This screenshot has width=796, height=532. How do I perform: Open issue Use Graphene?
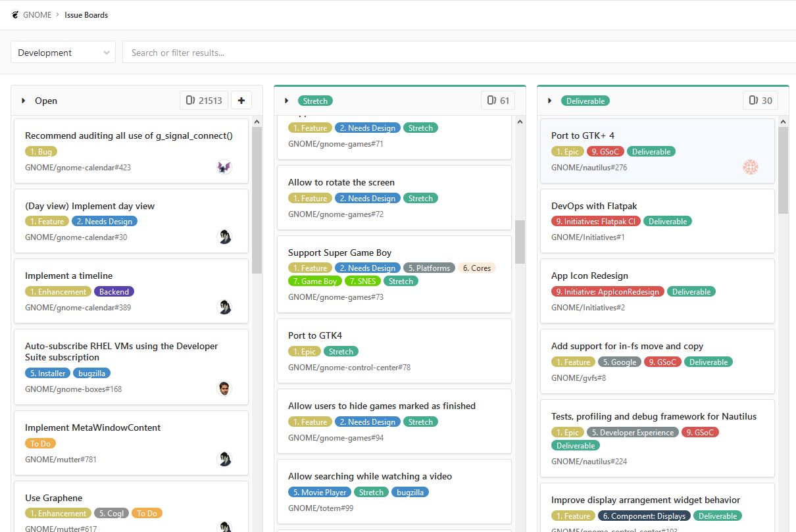tap(54, 498)
